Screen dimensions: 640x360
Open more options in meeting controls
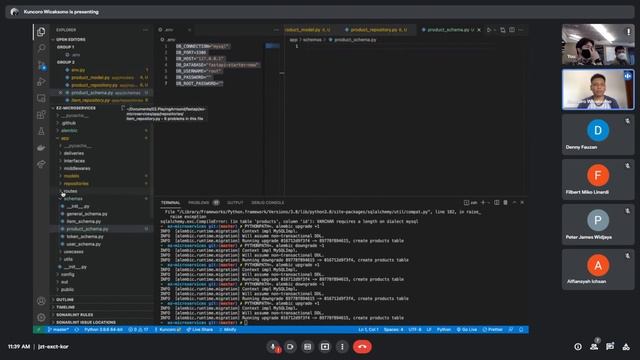342,347
